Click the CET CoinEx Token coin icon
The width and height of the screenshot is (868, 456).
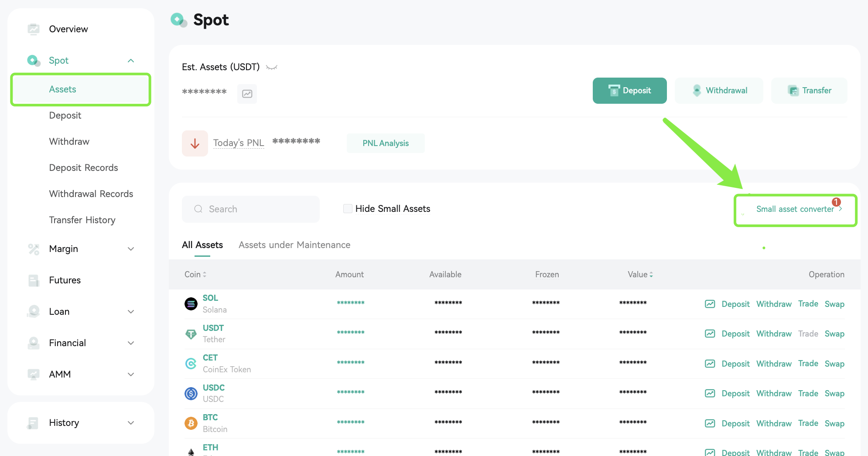[191, 363]
